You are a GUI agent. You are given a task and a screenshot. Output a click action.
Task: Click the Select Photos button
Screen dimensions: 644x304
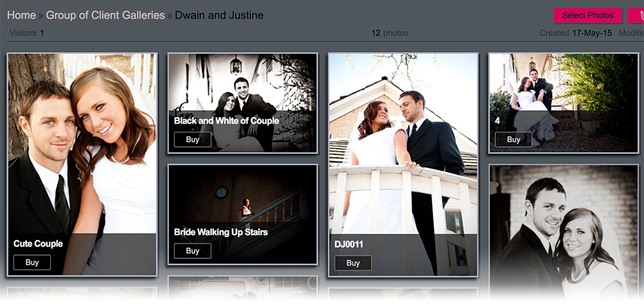click(587, 15)
